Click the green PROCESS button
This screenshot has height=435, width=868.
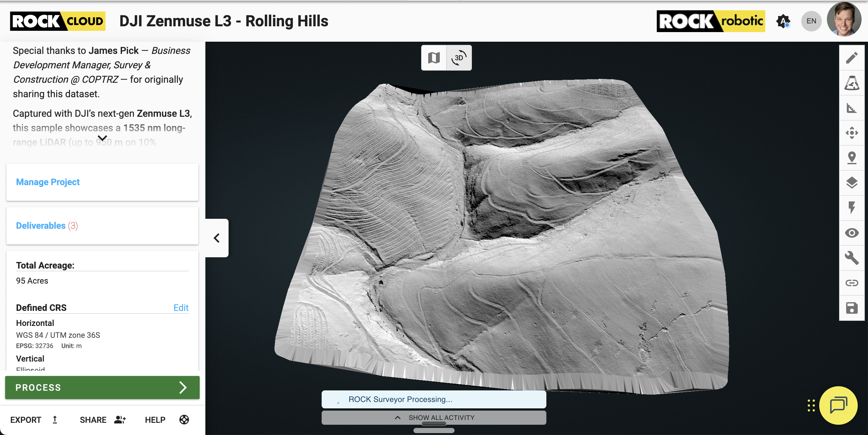click(102, 388)
